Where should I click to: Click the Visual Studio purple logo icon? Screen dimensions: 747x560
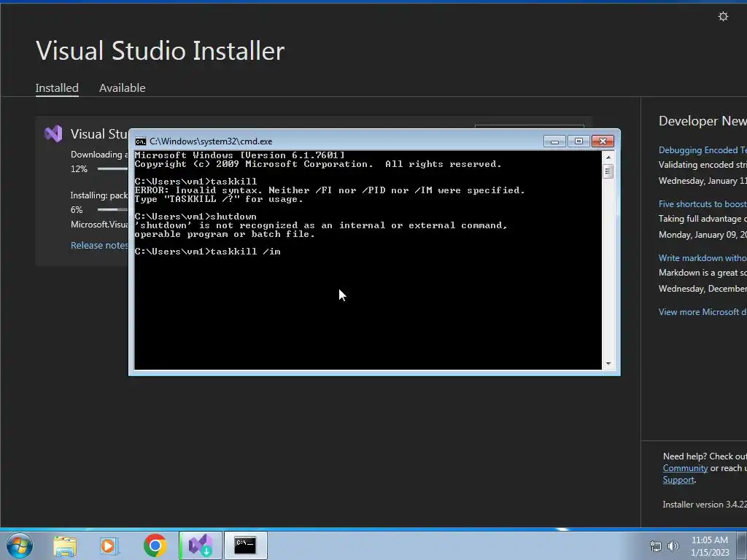pyautogui.click(x=53, y=134)
